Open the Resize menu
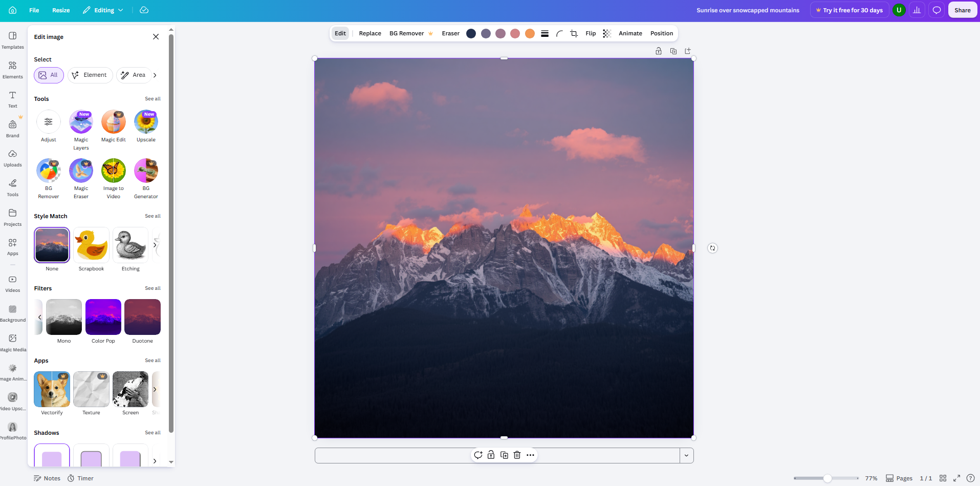 [61, 10]
